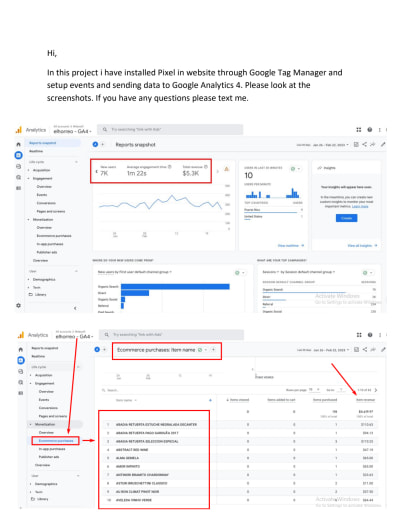Click blue Create button in Insights card
This screenshot has height=518, width=400.
click(346, 218)
